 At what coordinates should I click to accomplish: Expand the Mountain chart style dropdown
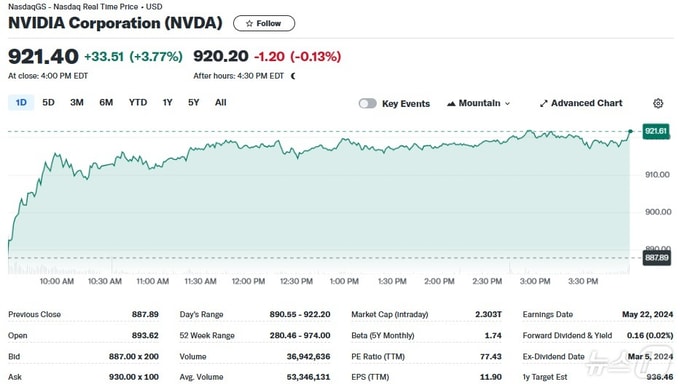click(479, 103)
